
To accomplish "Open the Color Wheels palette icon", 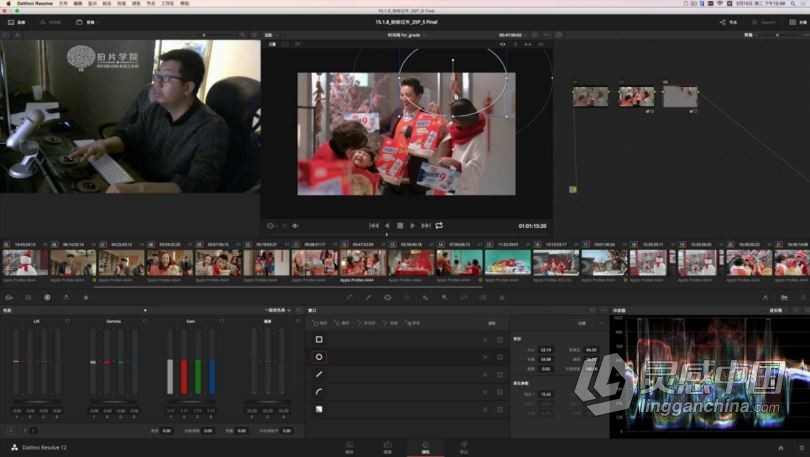I will coord(47,297).
